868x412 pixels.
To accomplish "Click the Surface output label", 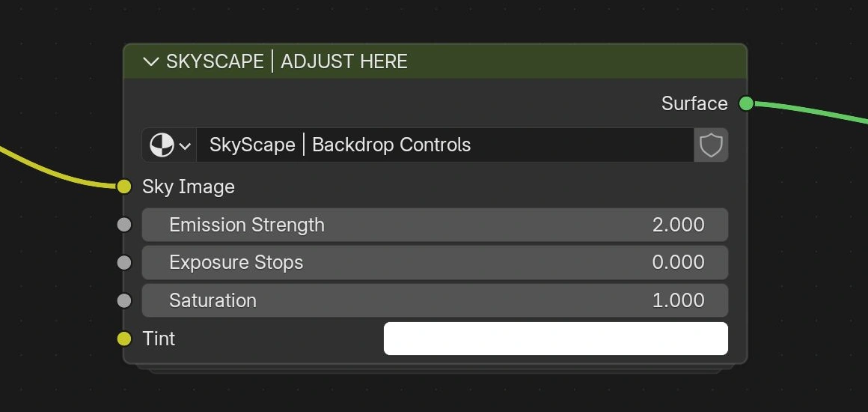I will pos(694,103).
